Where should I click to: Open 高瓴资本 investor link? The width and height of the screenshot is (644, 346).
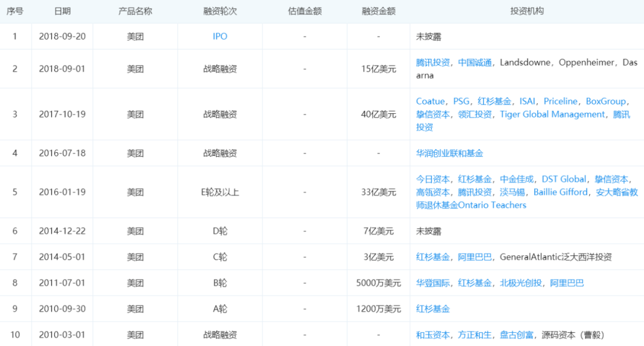(x=433, y=192)
